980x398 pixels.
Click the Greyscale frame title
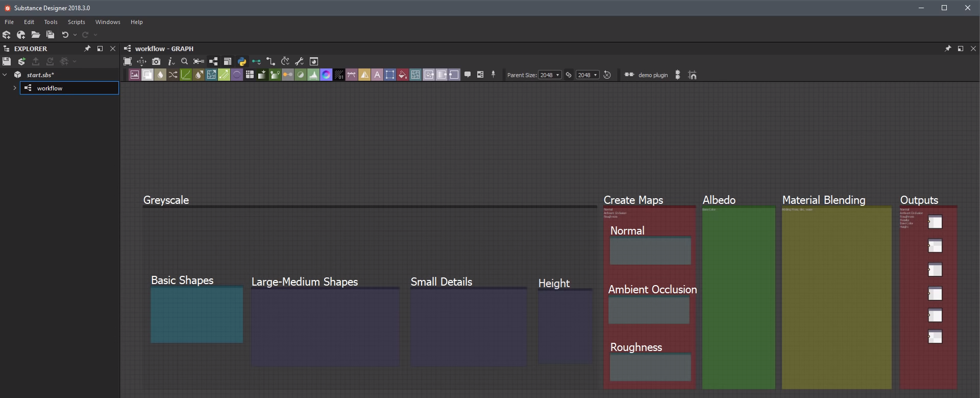pos(166,200)
